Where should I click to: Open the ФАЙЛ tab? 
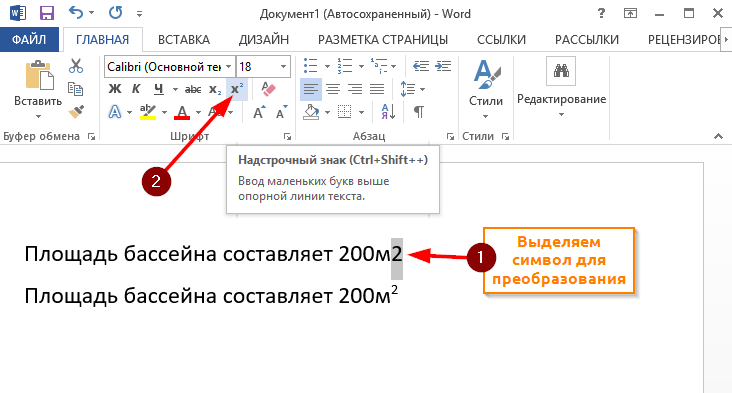29,40
